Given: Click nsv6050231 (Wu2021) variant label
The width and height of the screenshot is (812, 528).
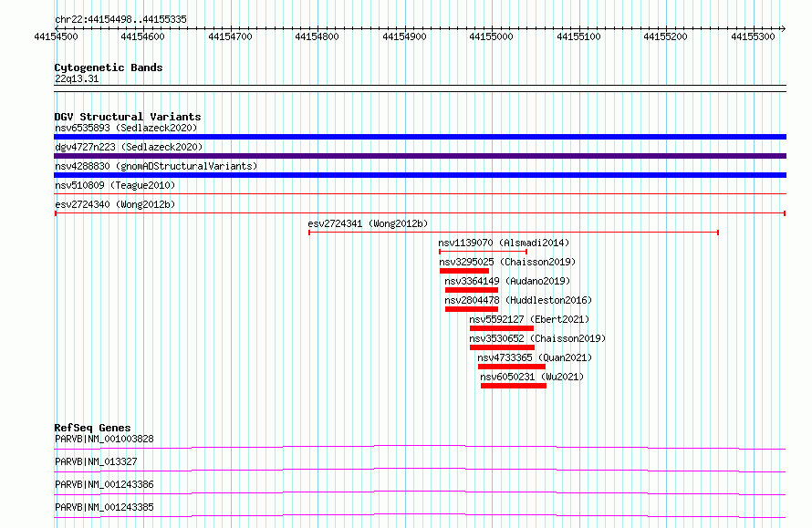Looking at the screenshot, I should [x=532, y=377].
